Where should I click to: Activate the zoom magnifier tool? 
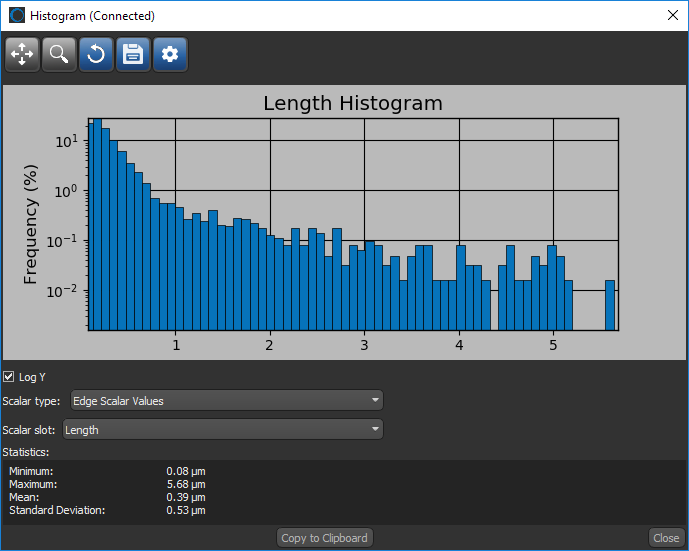point(60,54)
